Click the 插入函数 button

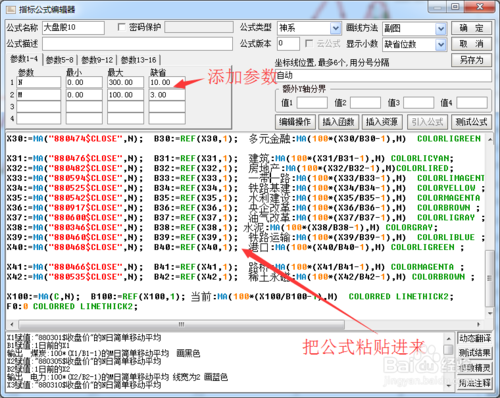click(338, 122)
